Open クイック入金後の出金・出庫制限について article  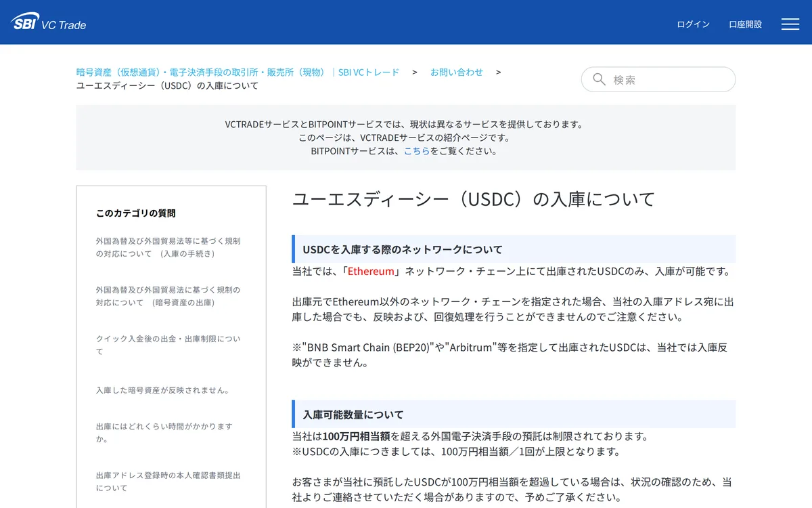coord(168,345)
